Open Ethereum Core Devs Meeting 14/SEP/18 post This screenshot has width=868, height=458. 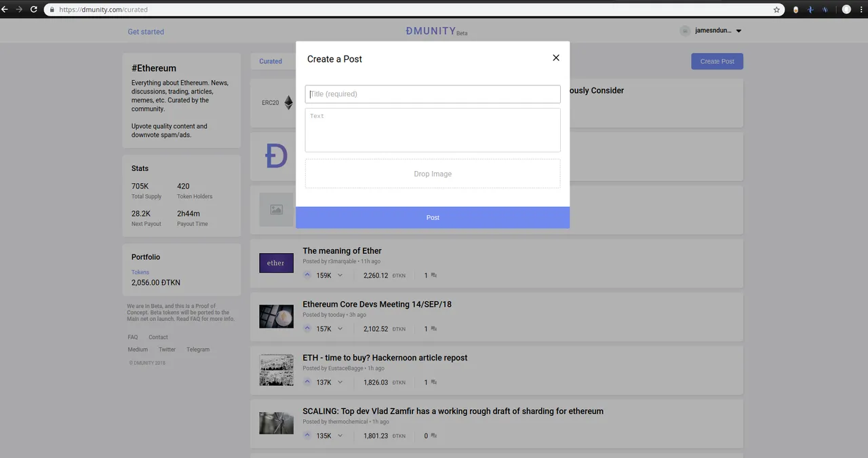pos(377,304)
